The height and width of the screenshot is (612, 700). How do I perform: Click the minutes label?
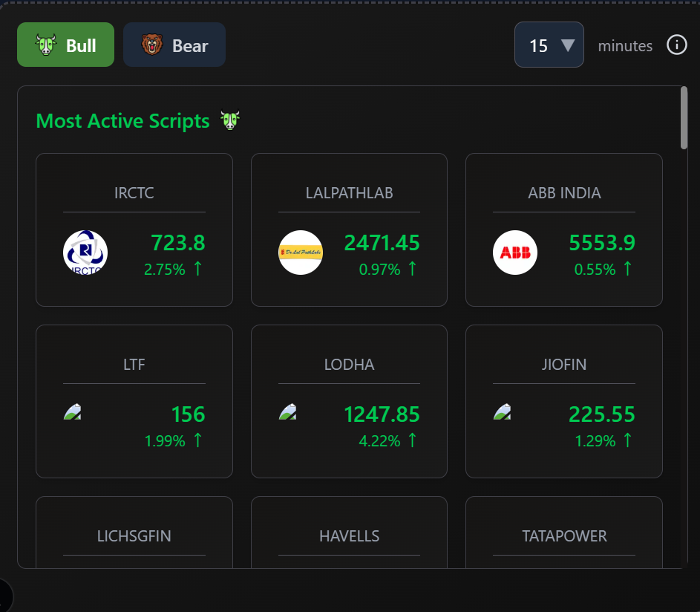tap(625, 45)
